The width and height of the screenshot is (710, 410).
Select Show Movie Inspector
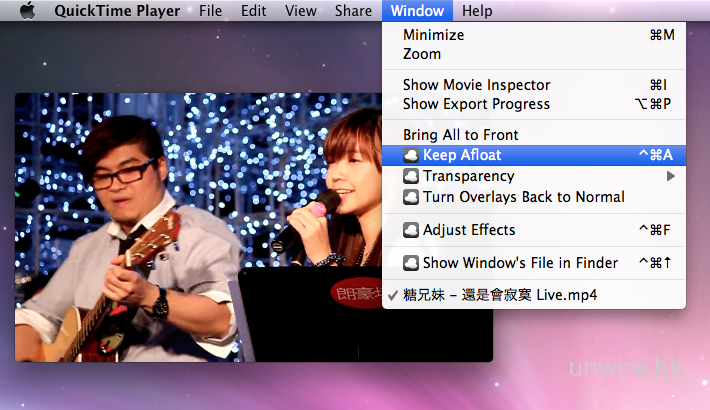[476, 85]
